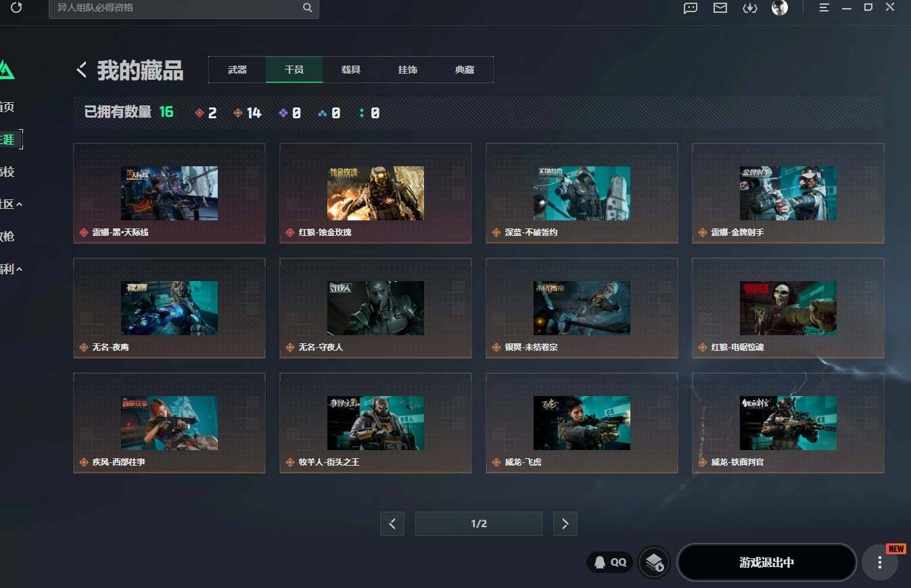This screenshot has height=588, width=911.
Task: Click the green rarity icon in count bar
Action: point(362,113)
